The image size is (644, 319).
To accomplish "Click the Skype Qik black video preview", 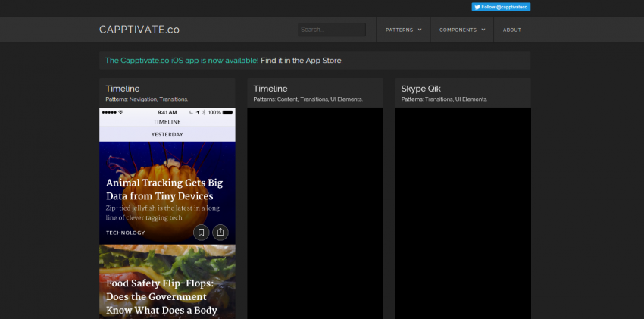I will pos(463,214).
